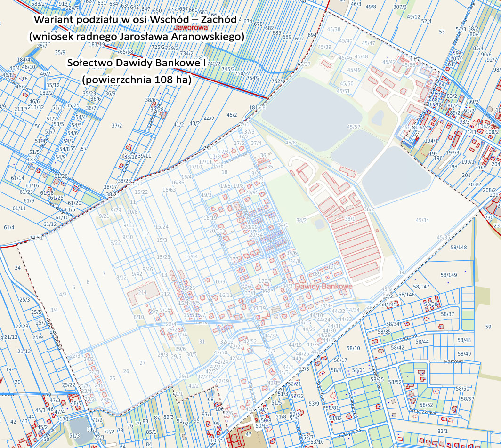Viewport: 501px width, 448px height.
Task: Click the title text Wariant podziału
Action: pyautogui.click(x=136, y=21)
